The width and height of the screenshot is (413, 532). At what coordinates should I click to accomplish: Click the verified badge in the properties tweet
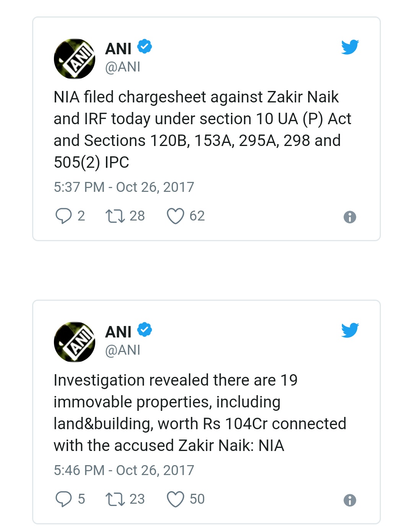[x=145, y=330]
